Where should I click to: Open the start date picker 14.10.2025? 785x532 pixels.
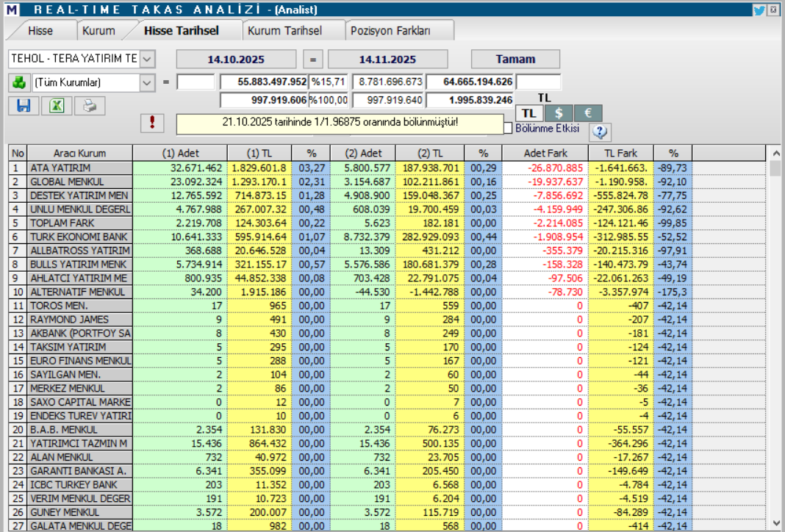click(236, 60)
